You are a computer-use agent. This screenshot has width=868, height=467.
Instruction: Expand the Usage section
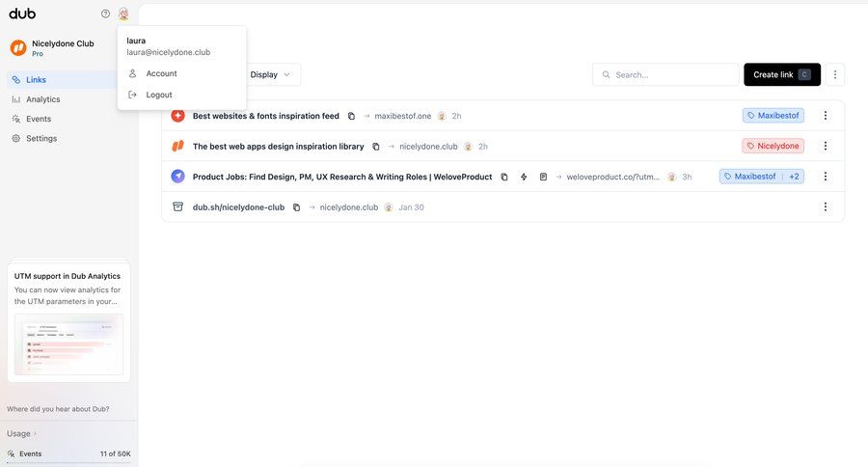(21, 434)
